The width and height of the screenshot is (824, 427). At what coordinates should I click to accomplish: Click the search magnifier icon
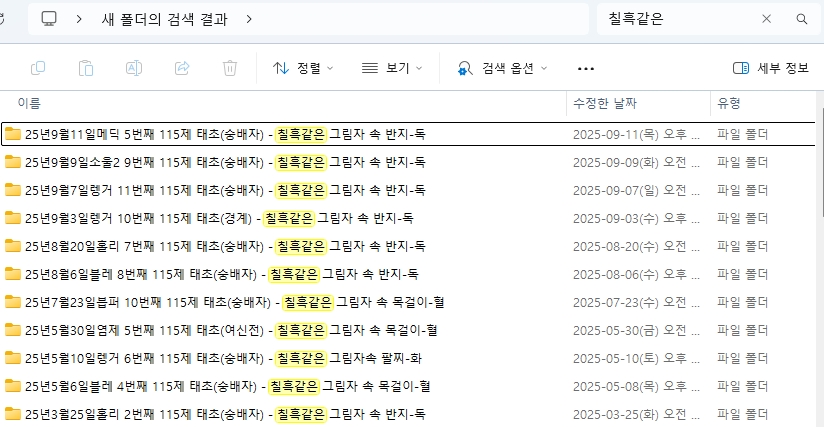pos(801,19)
